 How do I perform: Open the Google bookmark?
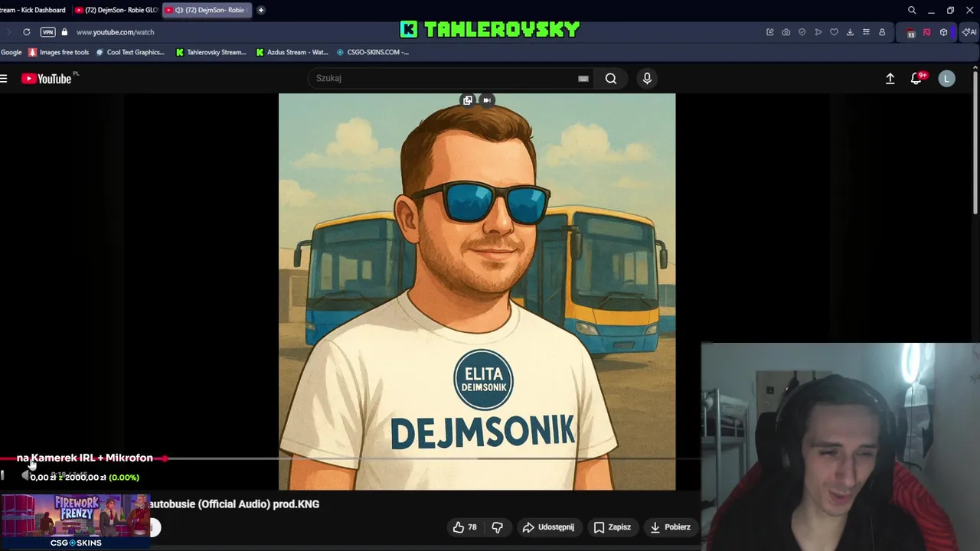pos(11,52)
